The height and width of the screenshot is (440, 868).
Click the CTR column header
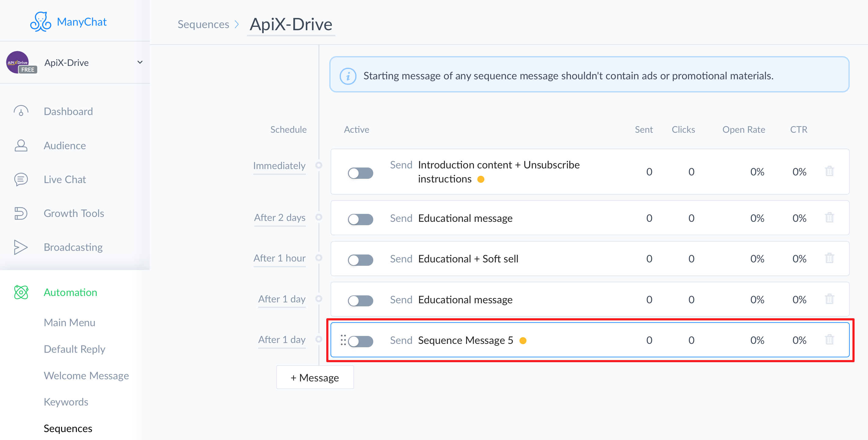click(799, 130)
